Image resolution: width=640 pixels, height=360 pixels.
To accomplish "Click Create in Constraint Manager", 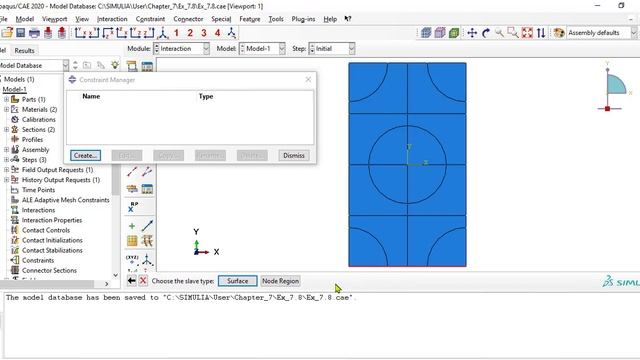I will click(x=85, y=156).
